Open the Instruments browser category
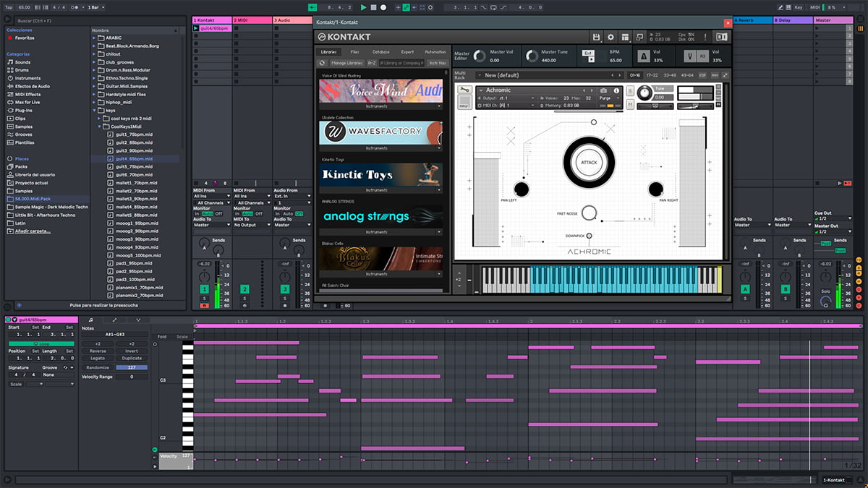 point(24,78)
